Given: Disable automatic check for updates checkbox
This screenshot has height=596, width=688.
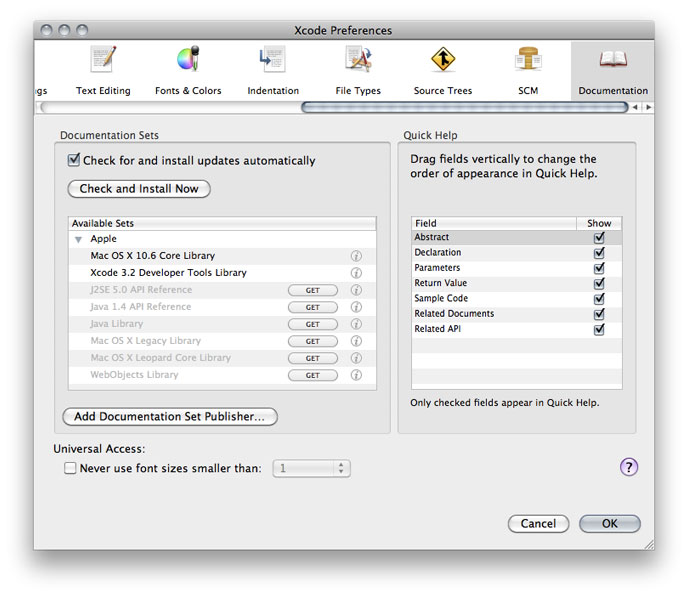Looking at the screenshot, I should click(x=73, y=160).
